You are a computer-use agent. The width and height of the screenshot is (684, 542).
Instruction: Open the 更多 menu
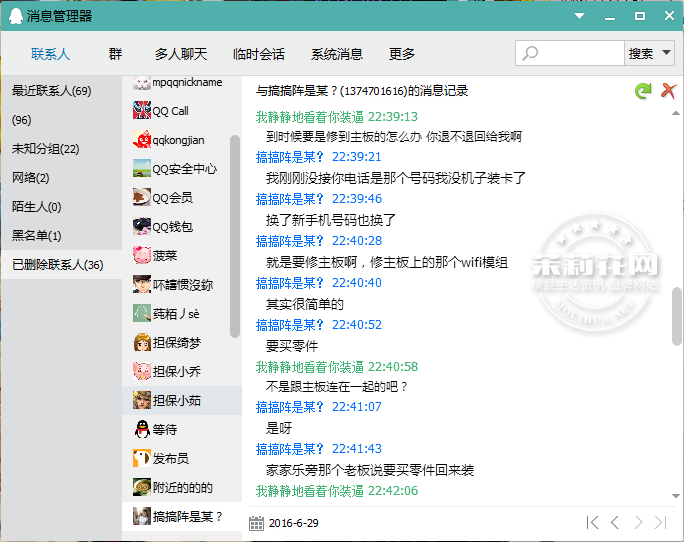(402, 54)
